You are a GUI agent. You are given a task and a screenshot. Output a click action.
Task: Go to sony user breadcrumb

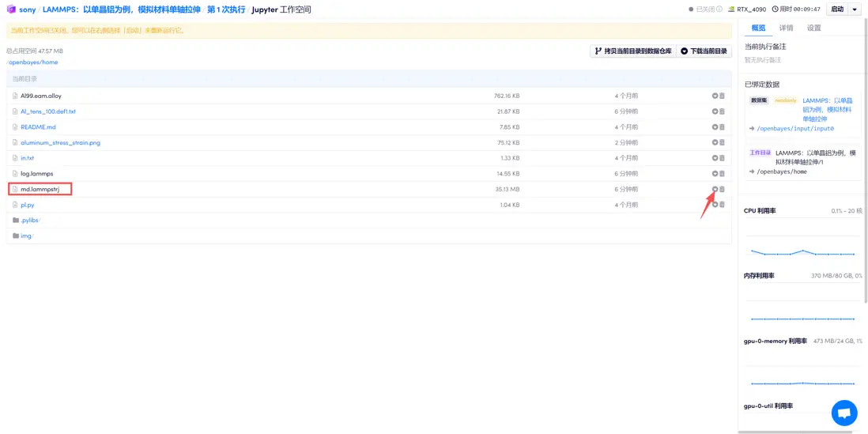point(28,9)
